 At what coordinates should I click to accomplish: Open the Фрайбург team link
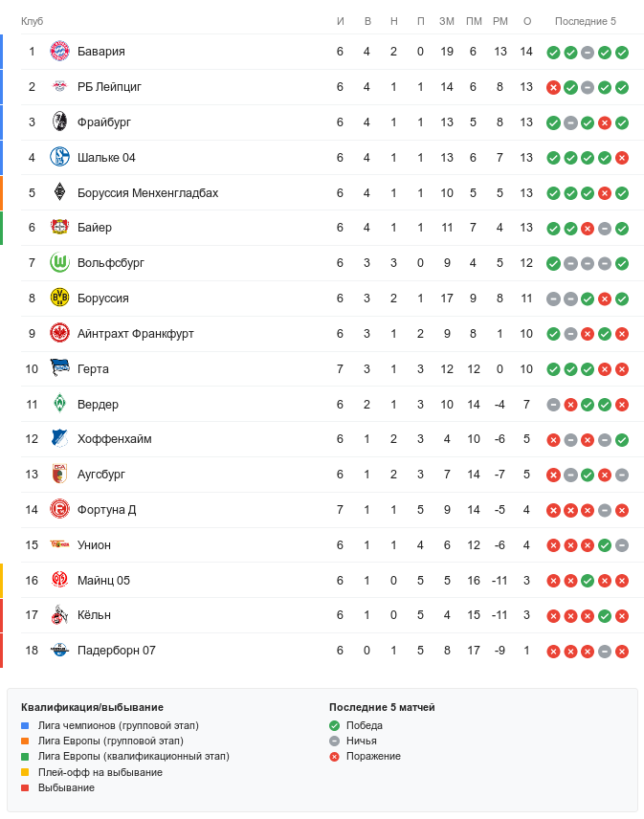pyautogui.click(x=104, y=122)
